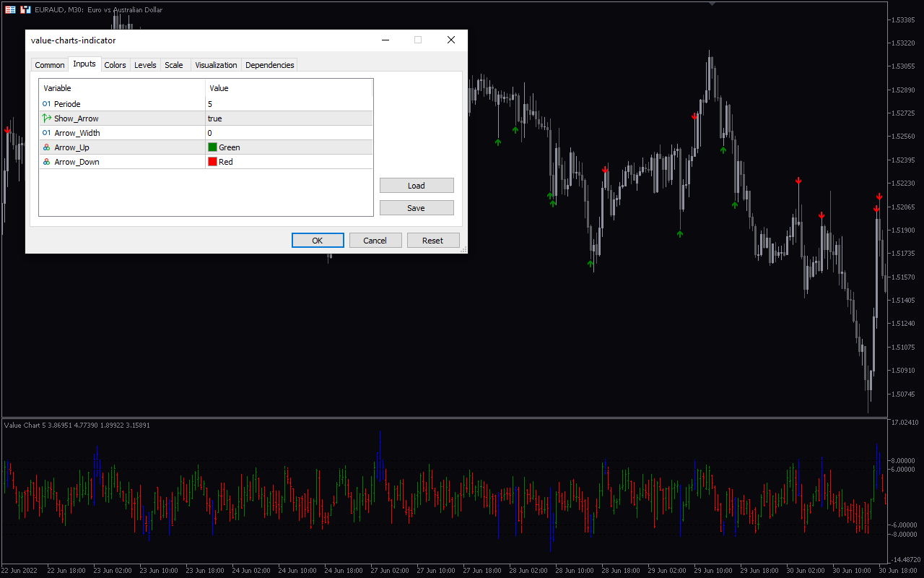Open the Visualization tab
The height and width of the screenshot is (578, 924).
coord(216,65)
